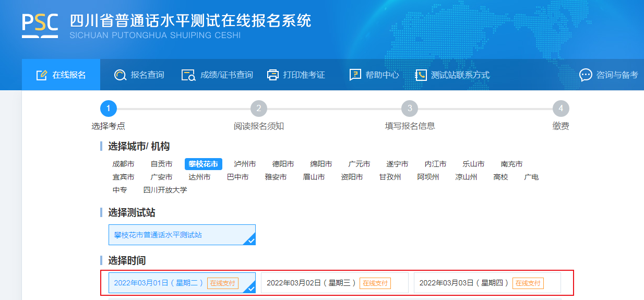Click the PSC logo in header
Viewport: 644px width, 300px height.
pyautogui.click(x=40, y=25)
